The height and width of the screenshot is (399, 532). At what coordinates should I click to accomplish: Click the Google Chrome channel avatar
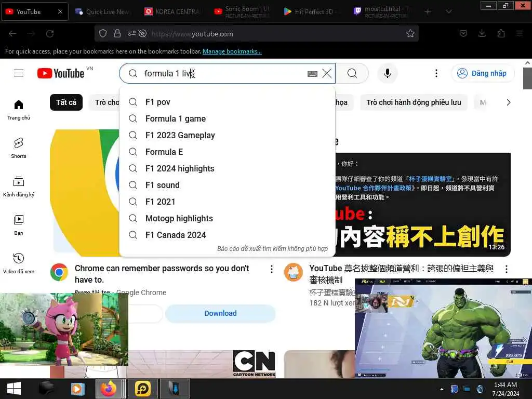click(59, 272)
